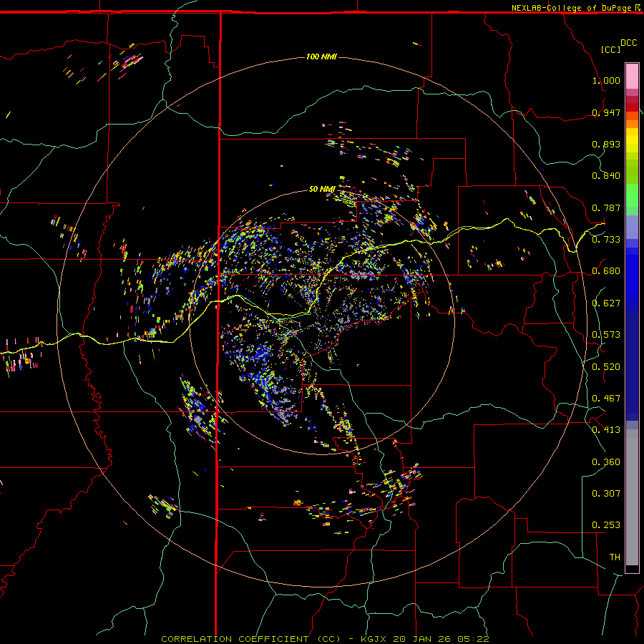
Task: Click the 1.000 scale value
Action: pos(606,80)
